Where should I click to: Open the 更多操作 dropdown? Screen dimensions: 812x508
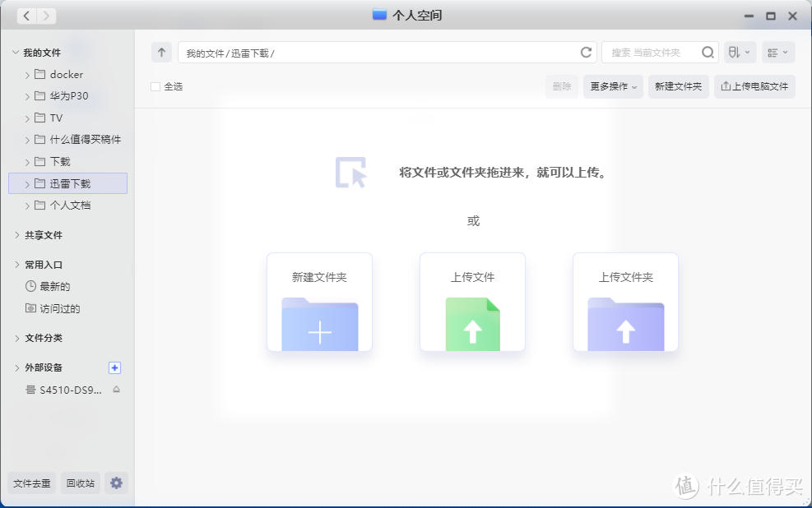click(613, 86)
